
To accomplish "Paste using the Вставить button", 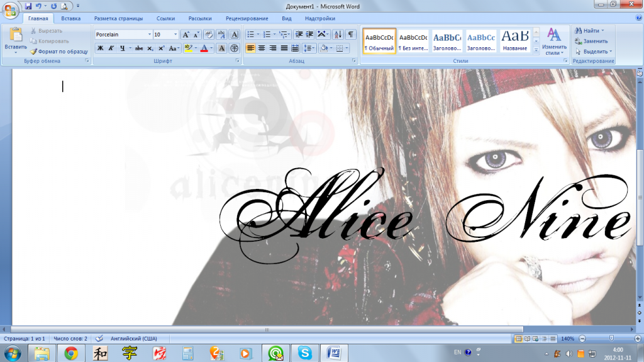I will click(16, 40).
